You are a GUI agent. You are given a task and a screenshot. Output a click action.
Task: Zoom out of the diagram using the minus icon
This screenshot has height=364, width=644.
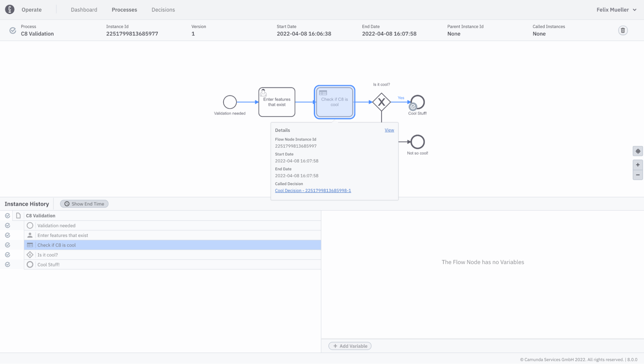[638, 175]
